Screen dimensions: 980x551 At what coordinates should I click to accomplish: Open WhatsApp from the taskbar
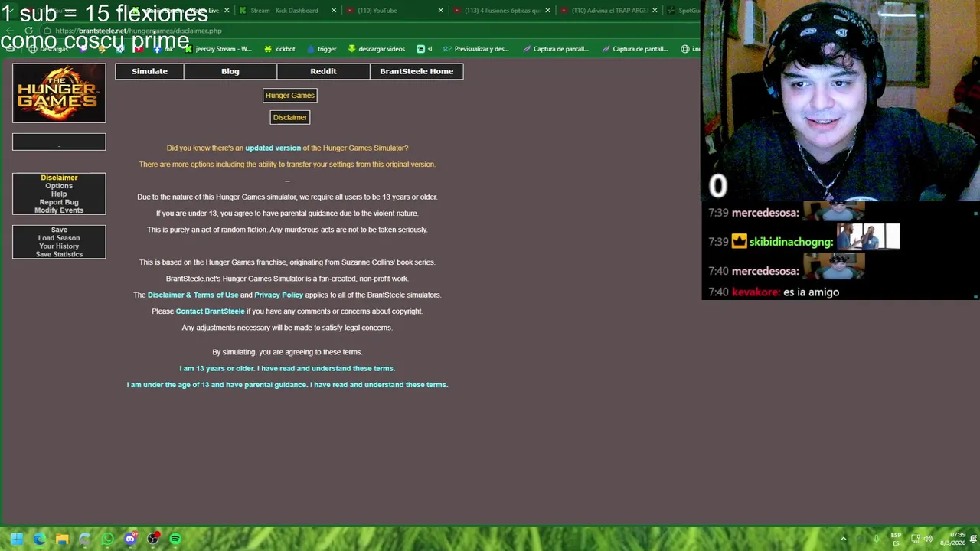point(107,540)
